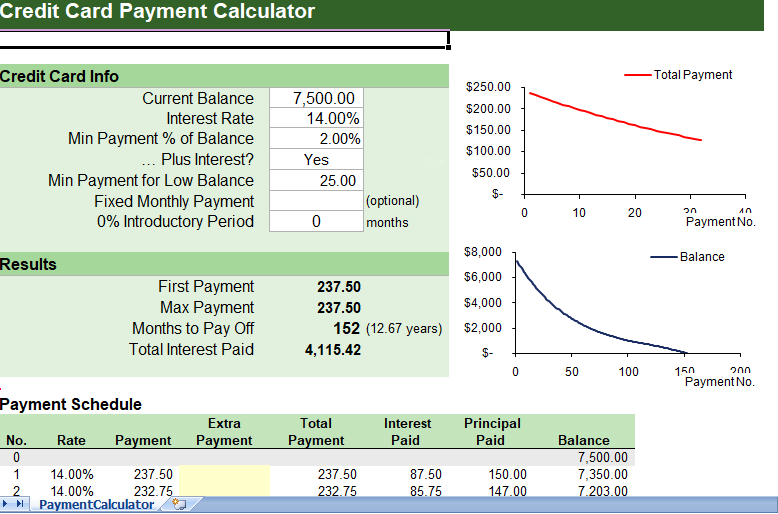Click the selected empty cell below the title

point(224,39)
